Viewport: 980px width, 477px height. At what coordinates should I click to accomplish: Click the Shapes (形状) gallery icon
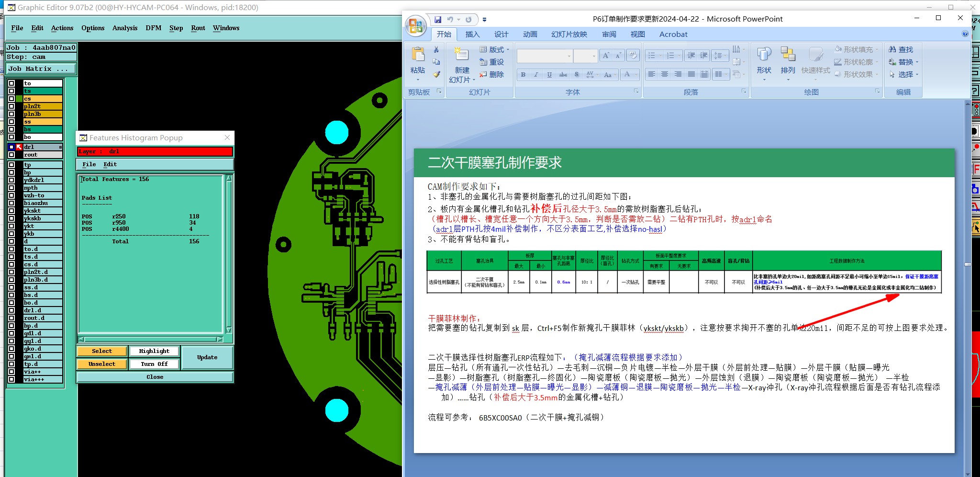click(764, 54)
